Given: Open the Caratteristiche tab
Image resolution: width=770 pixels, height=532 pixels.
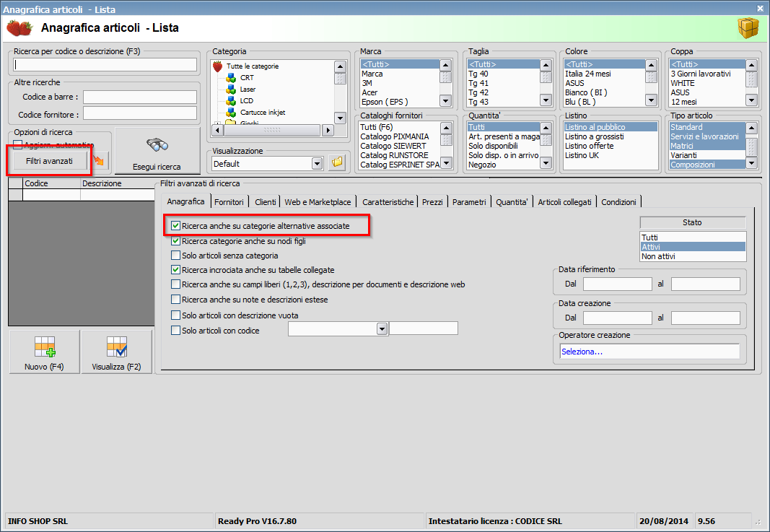Looking at the screenshot, I should [x=388, y=202].
